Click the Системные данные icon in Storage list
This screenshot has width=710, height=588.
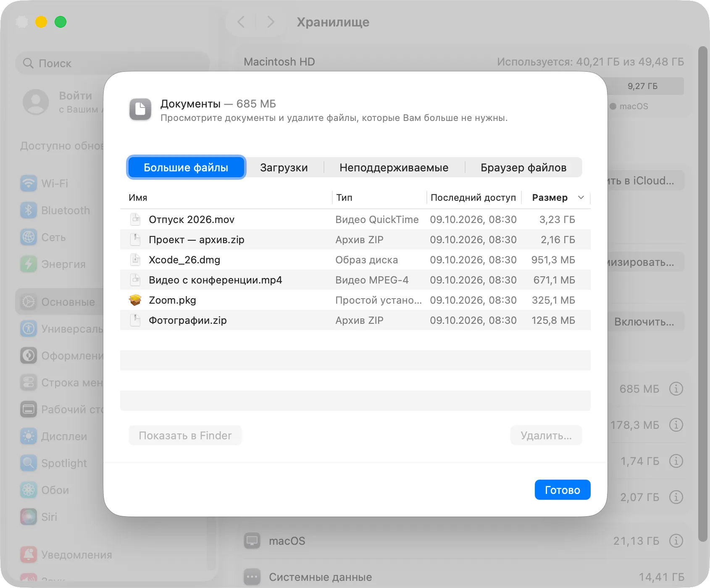click(x=252, y=577)
